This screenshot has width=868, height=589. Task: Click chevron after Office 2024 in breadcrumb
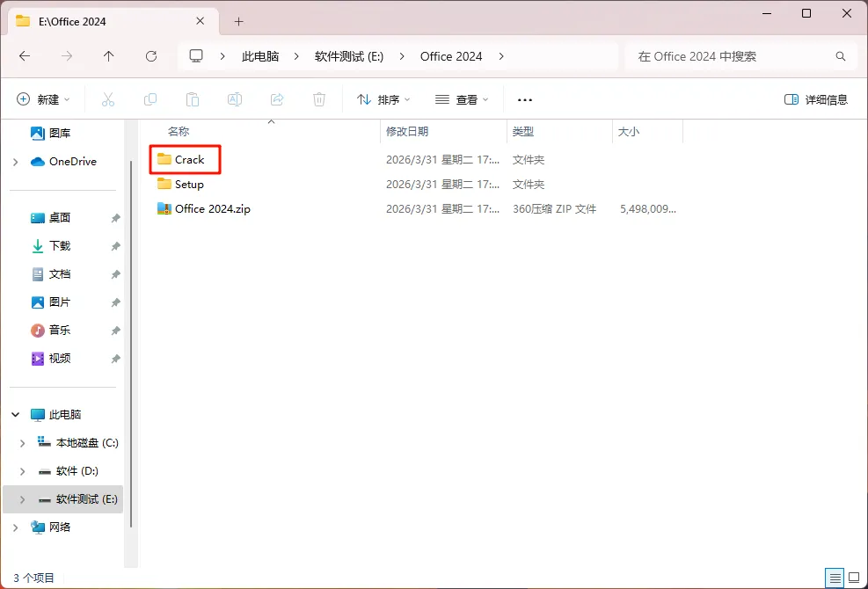tap(501, 56)
